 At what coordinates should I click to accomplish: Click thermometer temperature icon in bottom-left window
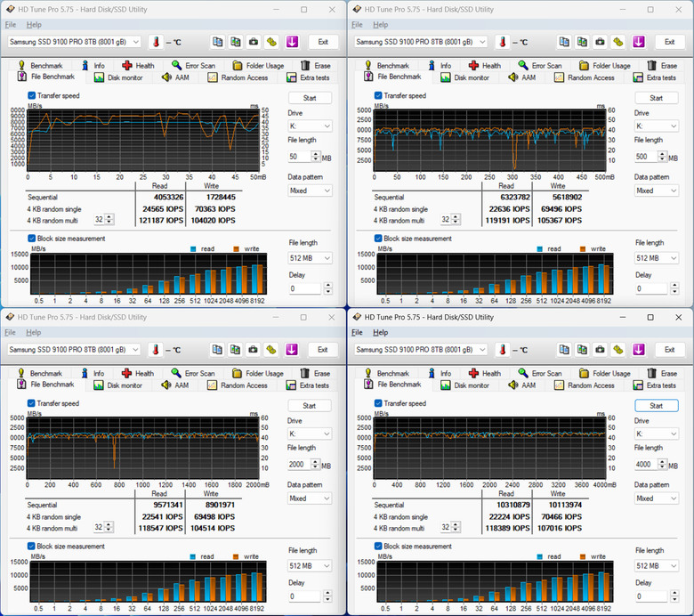(156, 350)
